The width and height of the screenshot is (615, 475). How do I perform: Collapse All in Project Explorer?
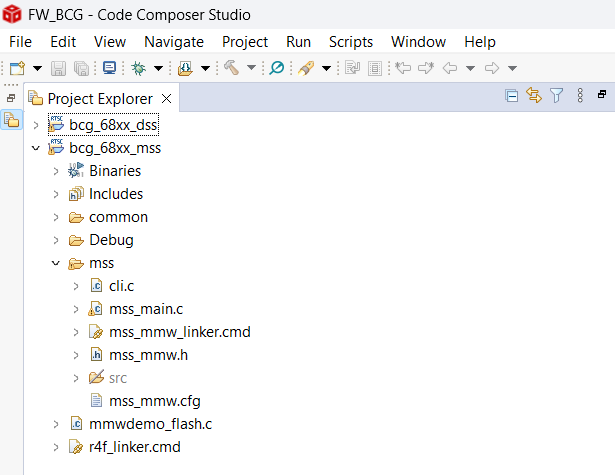[x=511, y=96]
